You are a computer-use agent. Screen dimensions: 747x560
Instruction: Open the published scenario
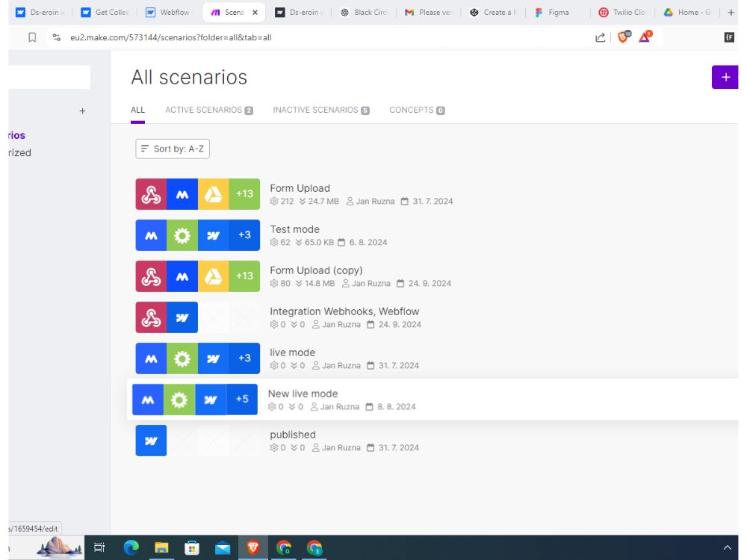point(293,435)
